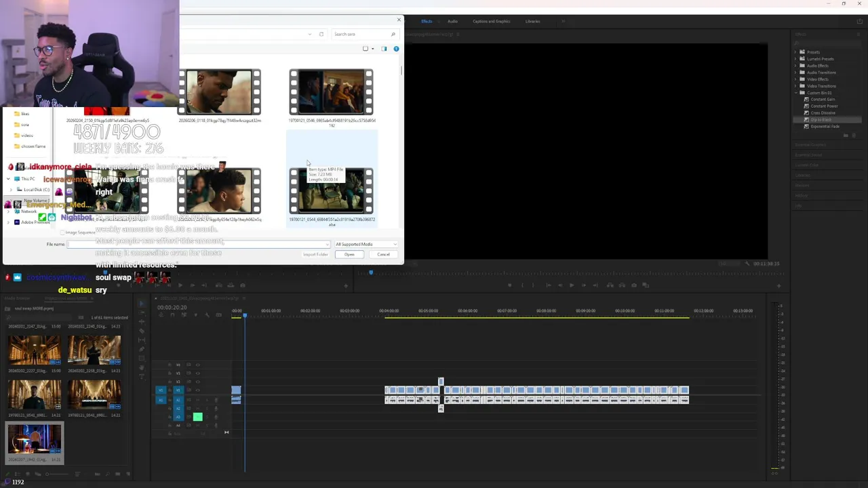This screenshot has width=868, height=488.
Task: Switch to Effects workspace tab
Action: (427, 21)
